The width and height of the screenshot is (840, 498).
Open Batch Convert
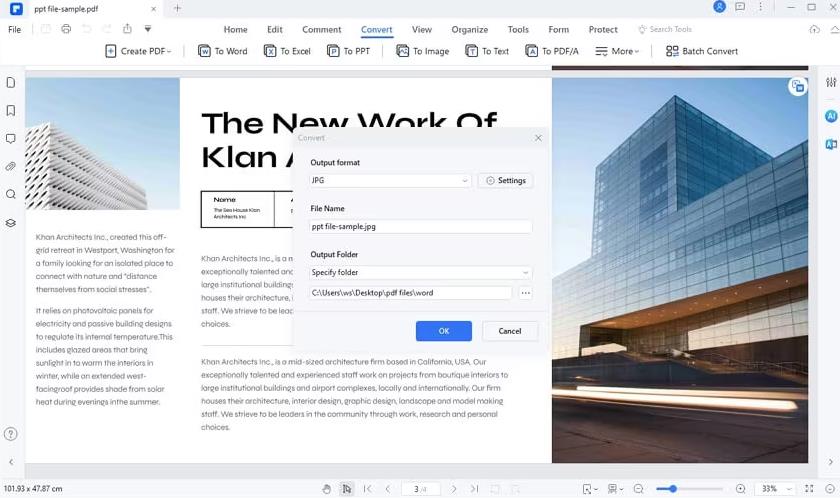tap(702, 51)
